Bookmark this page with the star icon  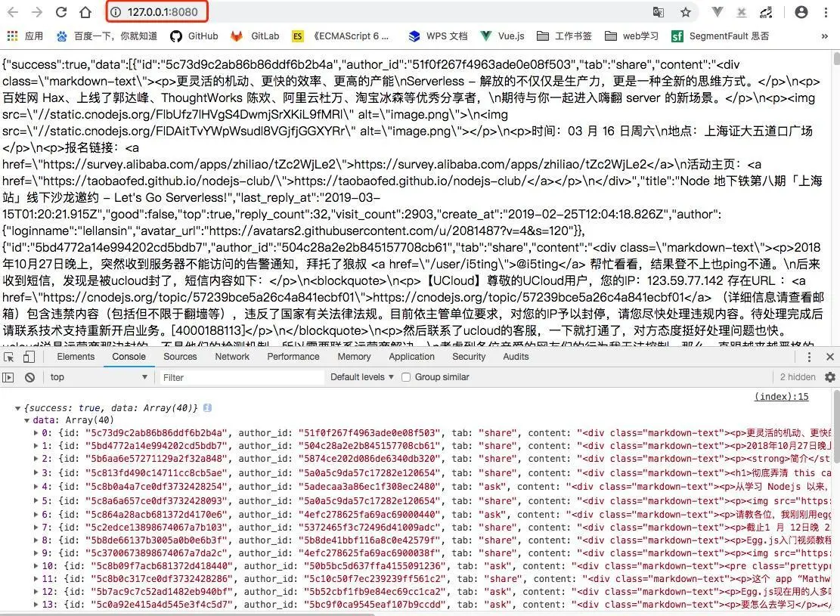tap(685, 12)
